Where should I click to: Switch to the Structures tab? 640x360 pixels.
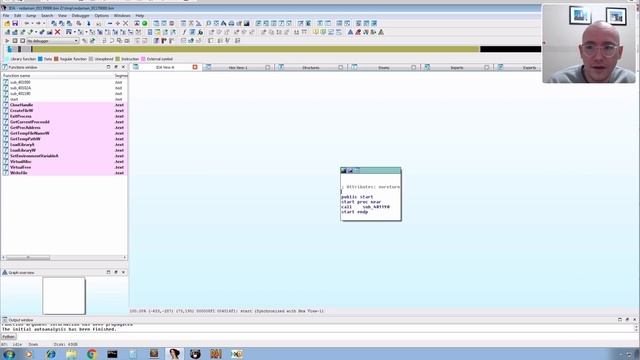click(x=311, y=67)
